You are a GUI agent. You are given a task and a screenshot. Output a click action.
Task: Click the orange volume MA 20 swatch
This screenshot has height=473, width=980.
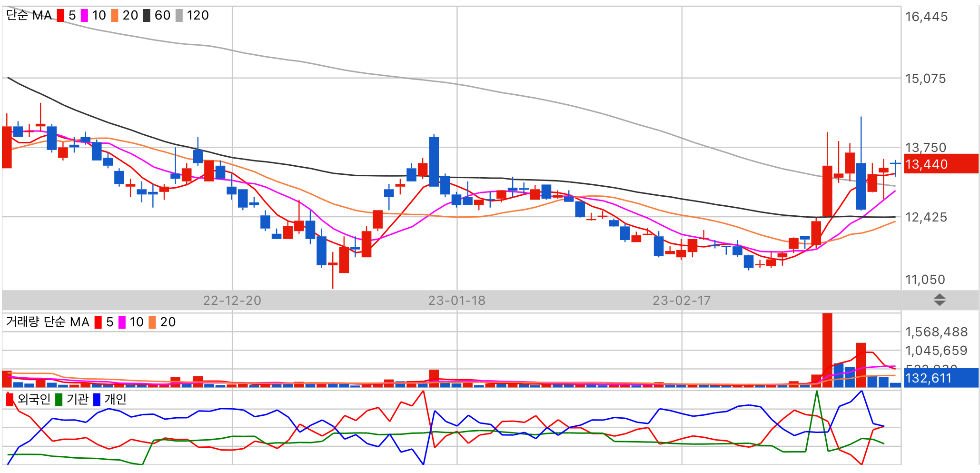(152, 322)
